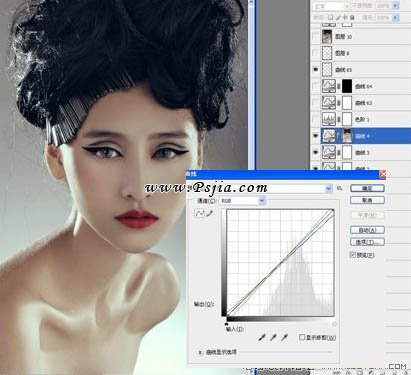This screenshot has height=375, width=411.
Task: Pick the gray point eyedropper
Action: [273, 338]
